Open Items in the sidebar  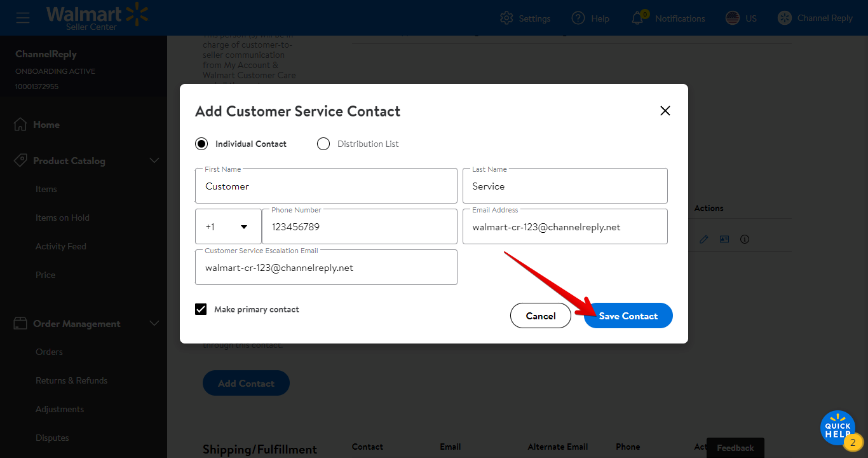click(46, 189)
